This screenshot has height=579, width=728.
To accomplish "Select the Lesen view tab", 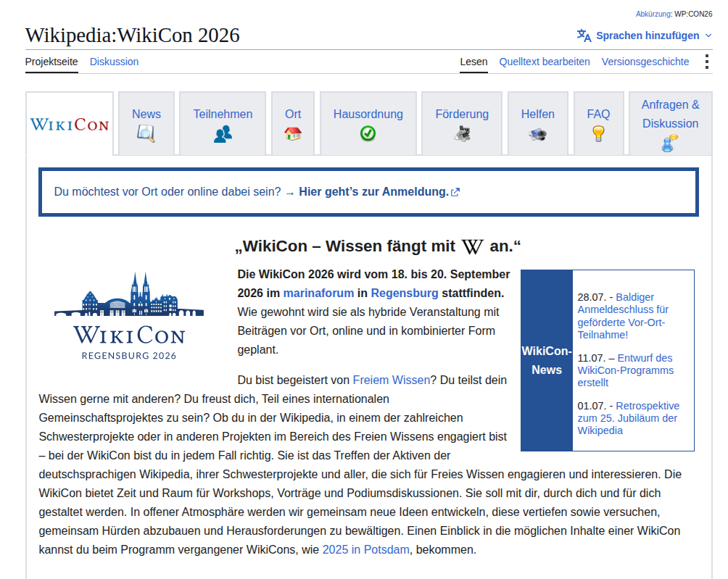I will (x=473, y=62).
